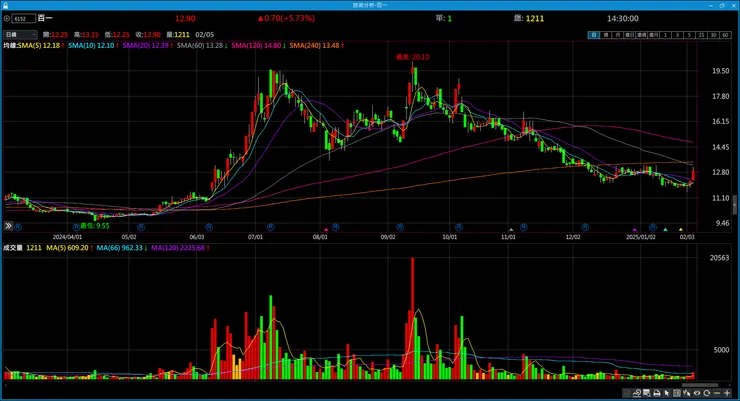The width and height of the screenshot is (740, 401).
Task: Click the 最低 9.55 low price label
Action: click(x=94, y=226)
